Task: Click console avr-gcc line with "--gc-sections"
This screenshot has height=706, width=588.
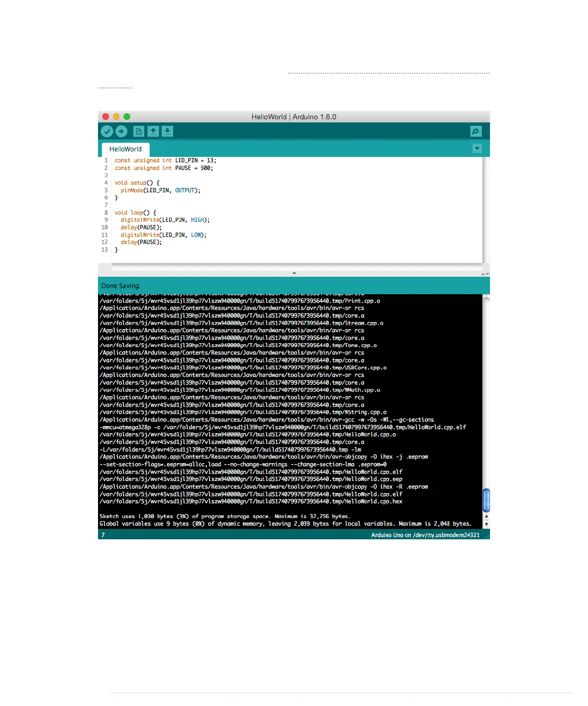Action: tap(267, 420)
